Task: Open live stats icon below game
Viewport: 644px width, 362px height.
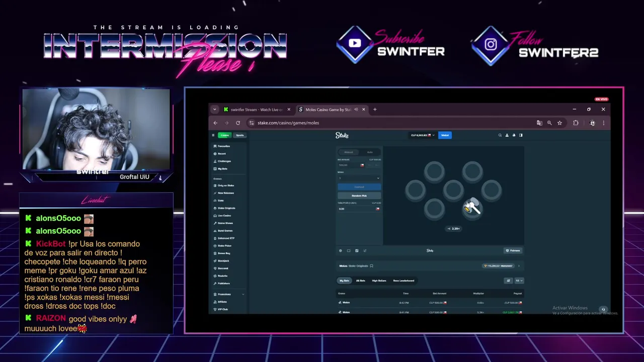Action: click(357, 250)
